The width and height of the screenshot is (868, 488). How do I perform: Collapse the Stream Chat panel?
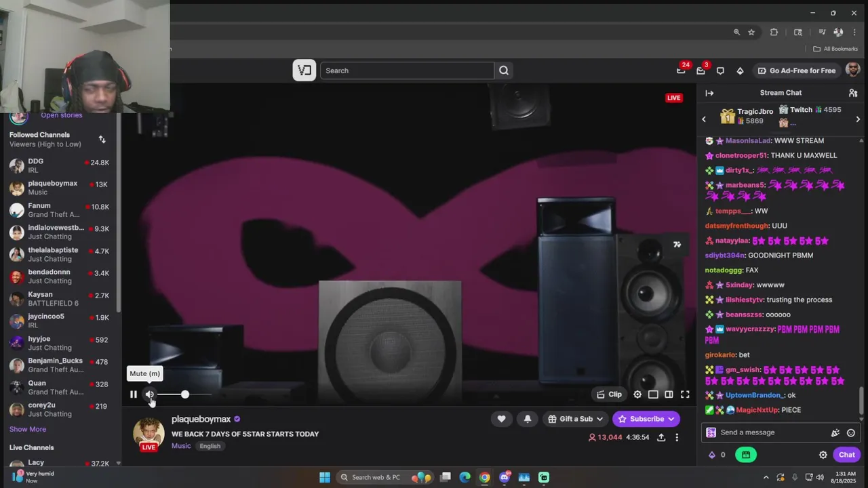pos(709,93)
